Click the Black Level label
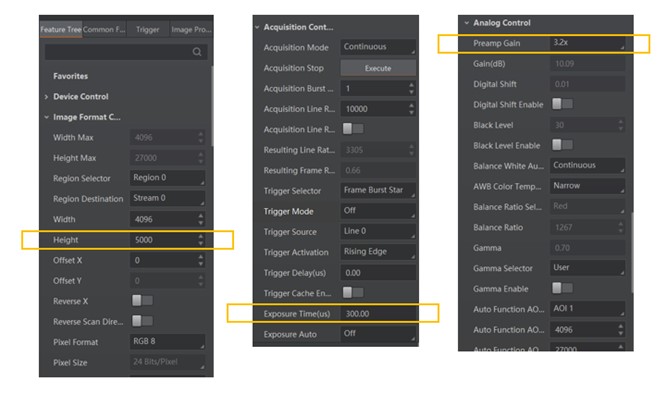The width and height of the screenshot is (667, 394). 493,125
